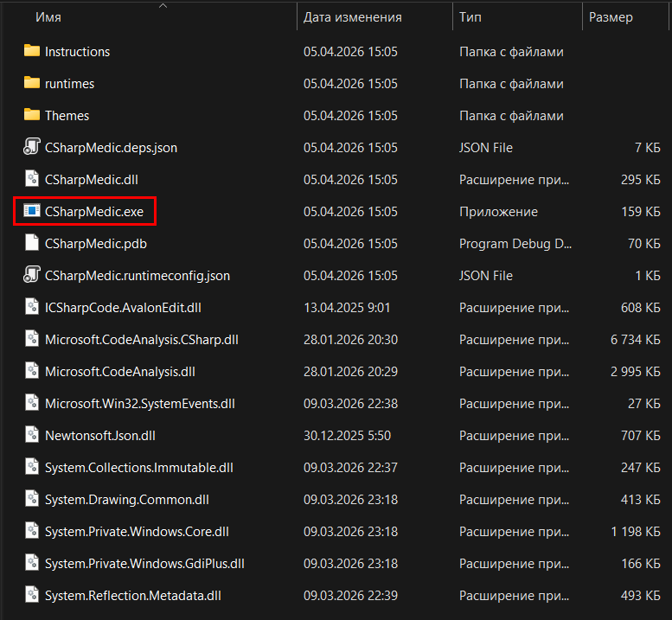Click the 70 КБ size cell
The height and width of the screenshot is (620, 672).
coord(644,243)
